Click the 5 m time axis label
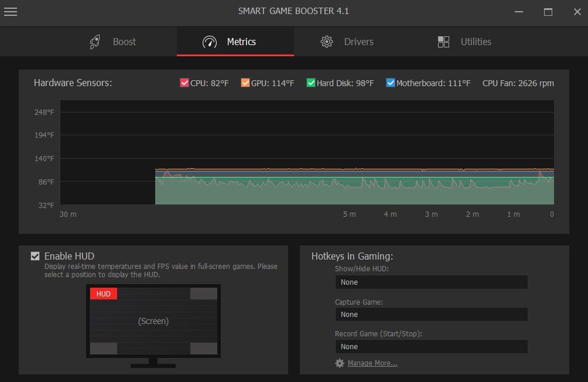 coord(350,214)
